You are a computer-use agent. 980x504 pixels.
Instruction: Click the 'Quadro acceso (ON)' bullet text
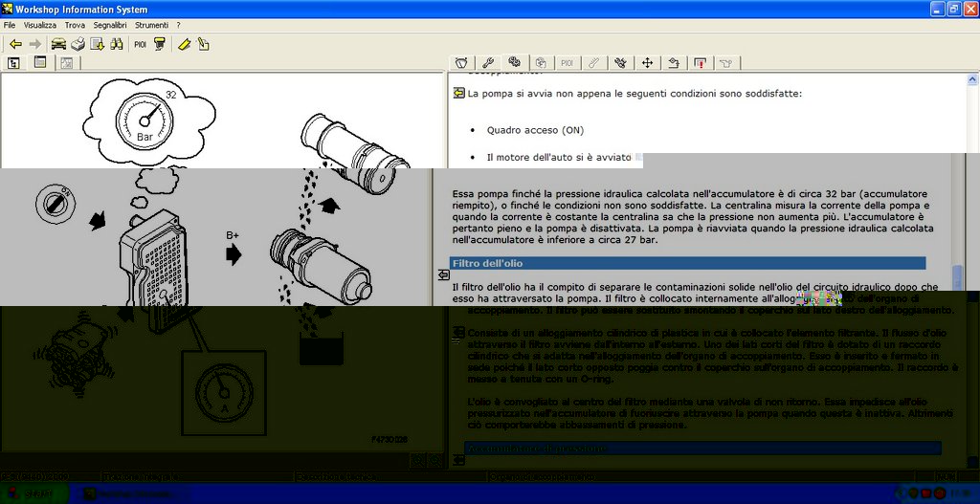[535, 130]
